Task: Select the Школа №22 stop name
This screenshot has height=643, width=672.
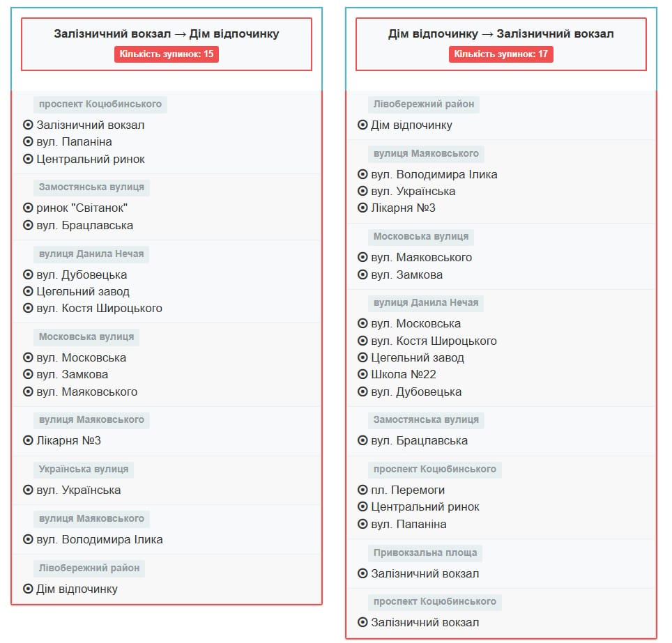Action: click(x=404, y=375)
